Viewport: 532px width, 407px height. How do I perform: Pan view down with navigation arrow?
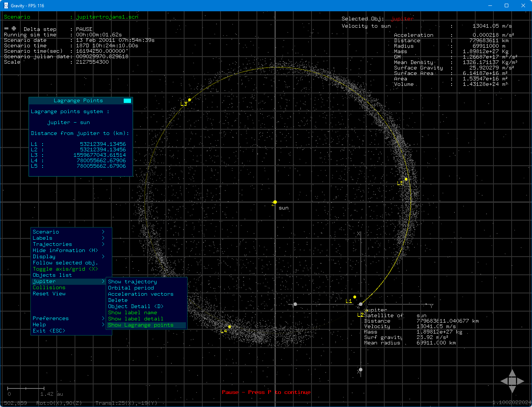512,389
